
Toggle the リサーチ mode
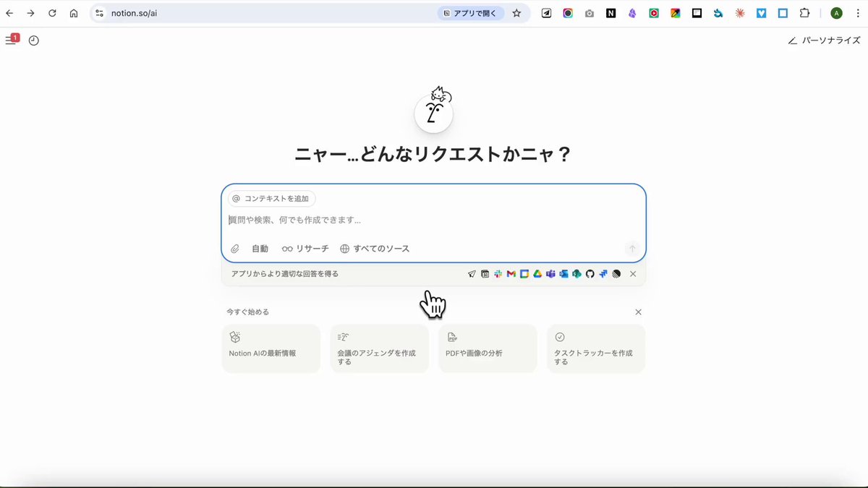click(x=305, y=249)
